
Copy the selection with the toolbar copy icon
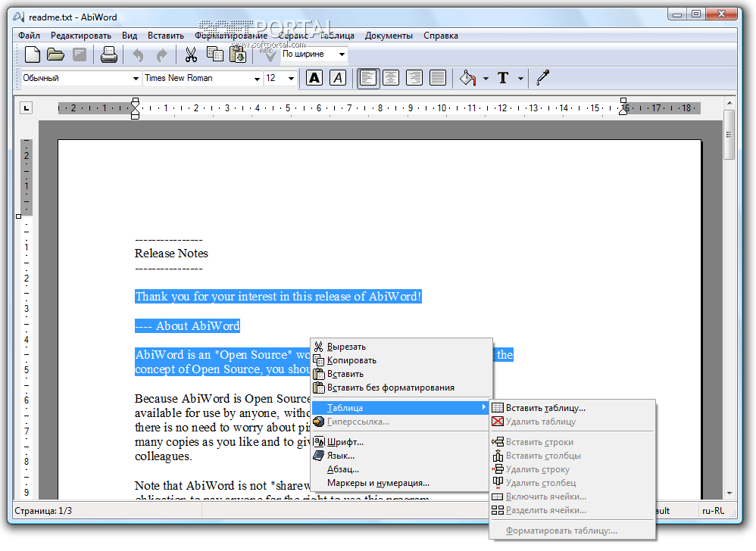point(215,54)
